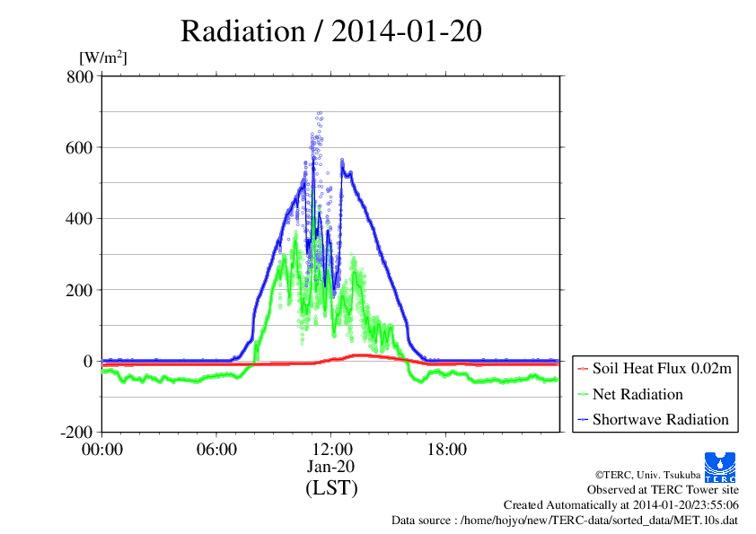Select the "[W/m2]" unit label
This screenshot has height=534, width=756.
[x=102, y=57]
